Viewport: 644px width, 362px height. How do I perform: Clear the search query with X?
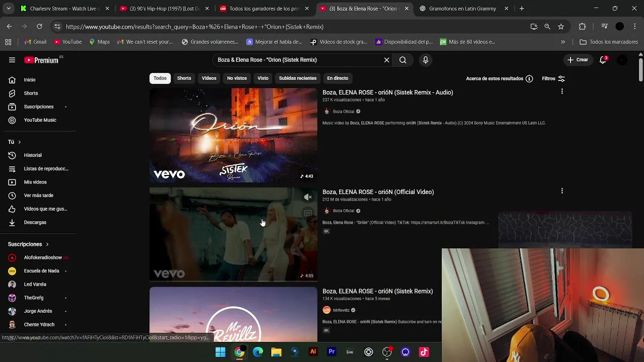(386, 60)
